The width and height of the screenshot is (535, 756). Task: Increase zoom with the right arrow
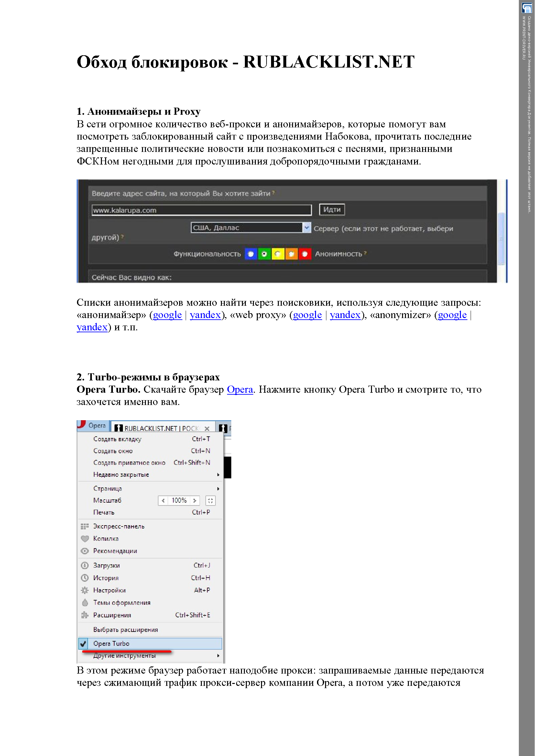(195, 501)
